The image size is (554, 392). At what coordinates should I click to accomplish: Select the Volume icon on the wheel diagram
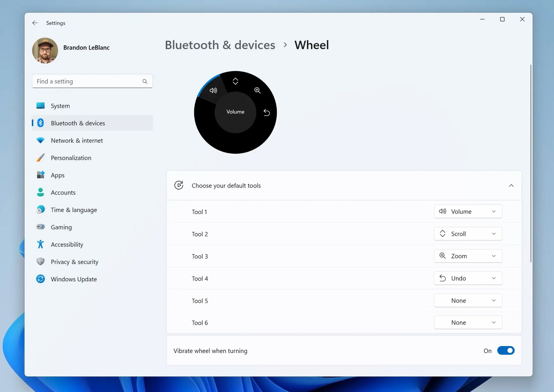[x=214, y=90]
